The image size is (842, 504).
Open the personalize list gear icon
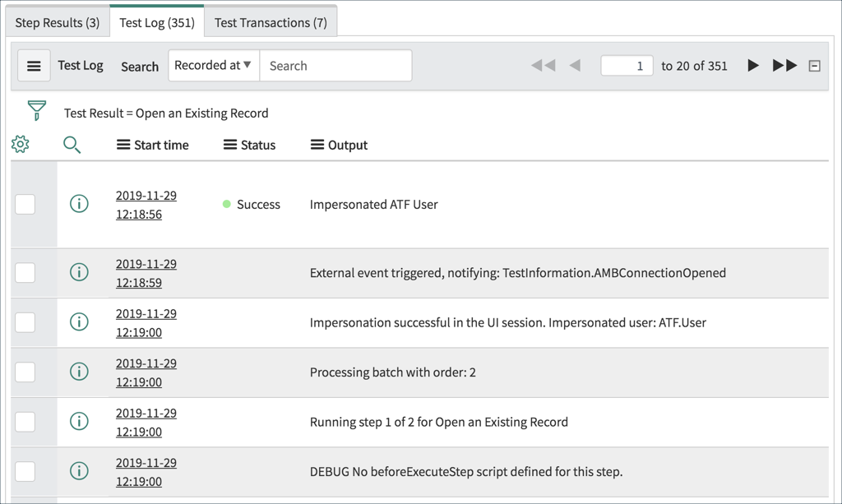pos(20,143)
